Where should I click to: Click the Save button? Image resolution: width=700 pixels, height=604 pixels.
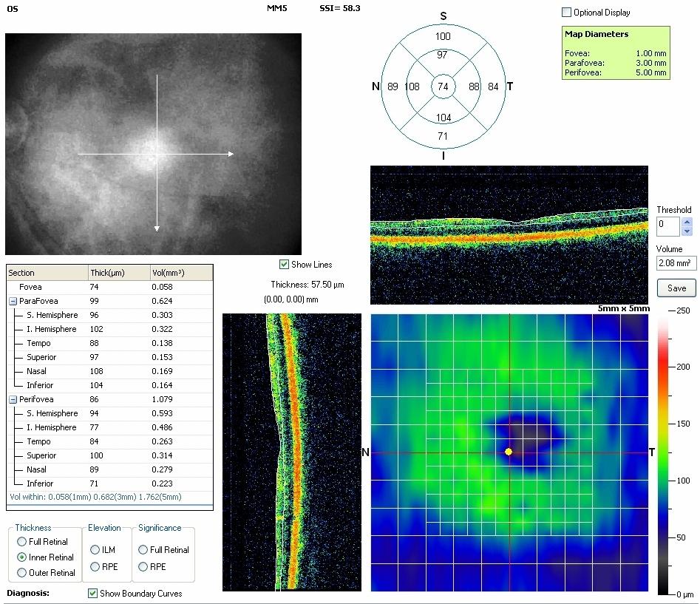[676, 288]
